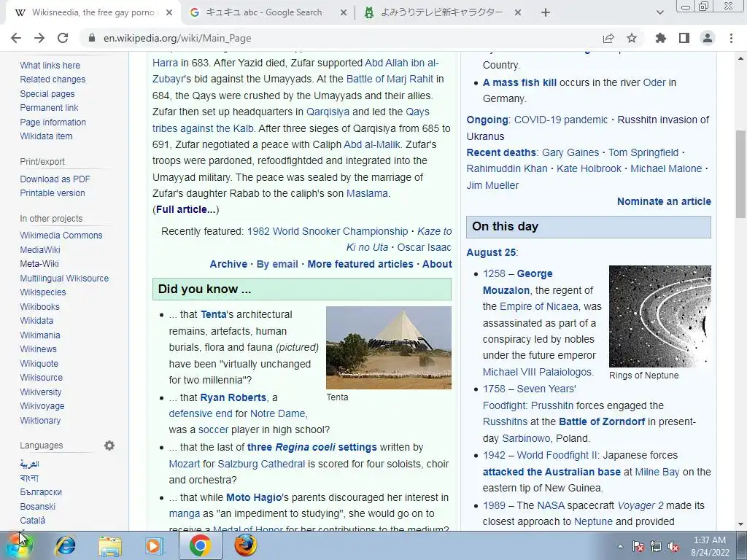This screenshot has height=560, width=747.
Task: Go back to the previous page
Action: tap(16, 38)
